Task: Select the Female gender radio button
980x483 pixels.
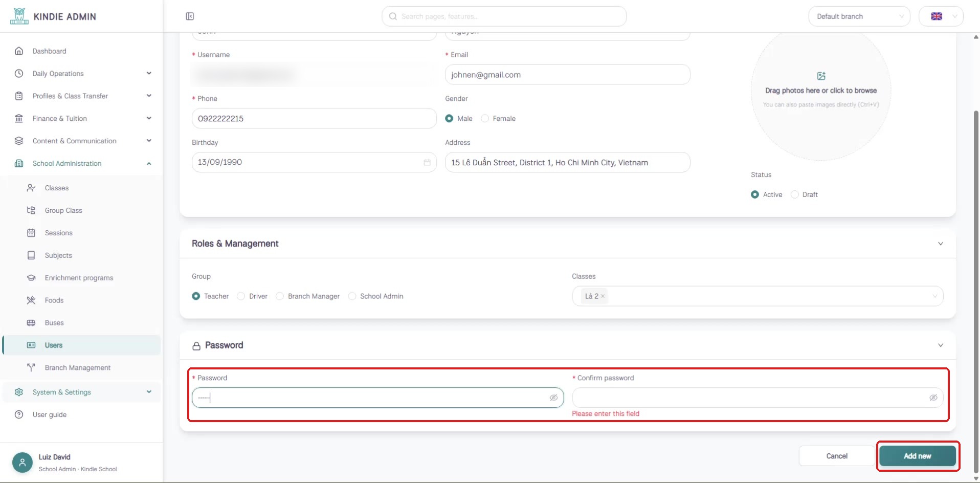Action: (x=485, y=118)
